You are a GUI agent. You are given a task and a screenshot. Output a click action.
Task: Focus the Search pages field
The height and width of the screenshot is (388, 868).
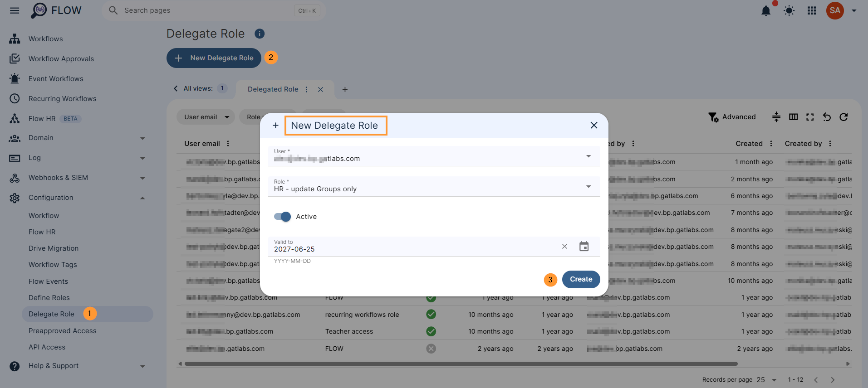[213, 10]
